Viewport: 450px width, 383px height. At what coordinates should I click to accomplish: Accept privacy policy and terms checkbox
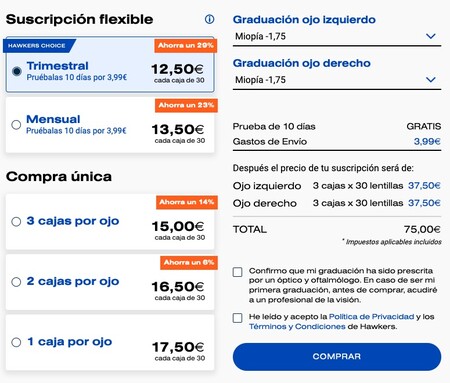pos(237,318)
